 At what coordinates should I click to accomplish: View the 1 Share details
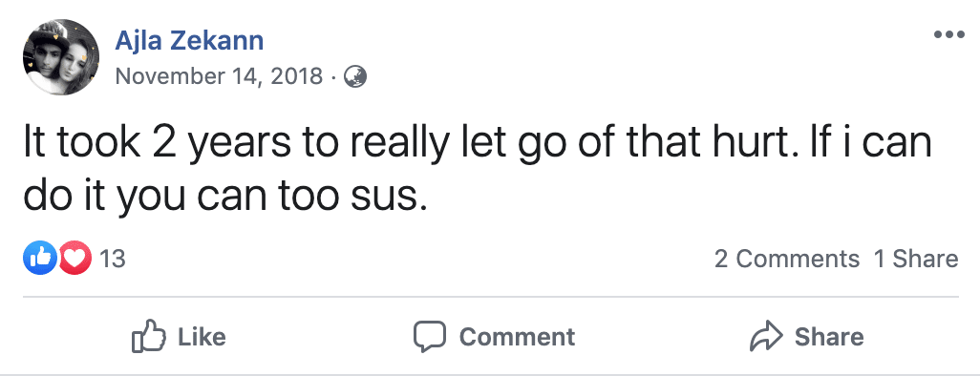916,259
